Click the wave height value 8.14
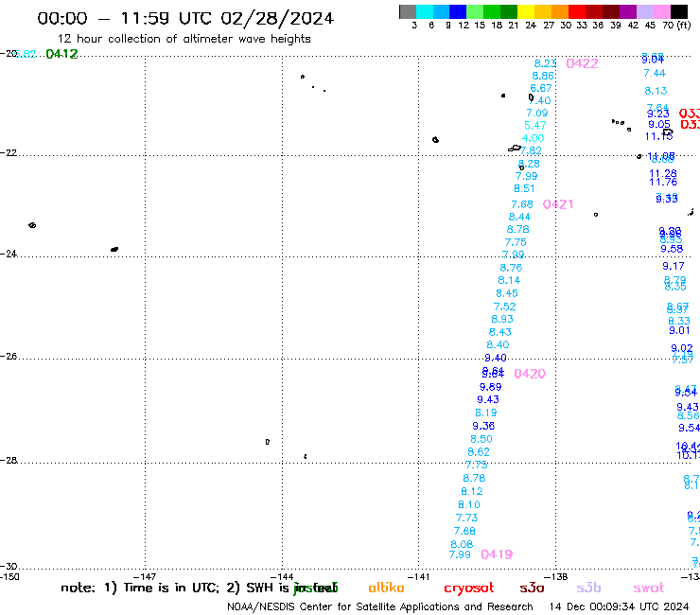 509,280
